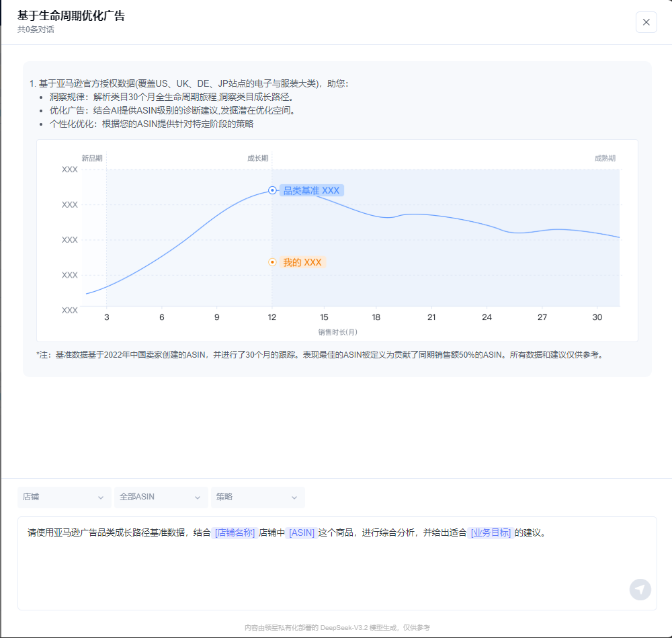The width and height of the screenshot is (672, 638).
Task: Click the 我的 XXX orange label
Action: (302, 263)
